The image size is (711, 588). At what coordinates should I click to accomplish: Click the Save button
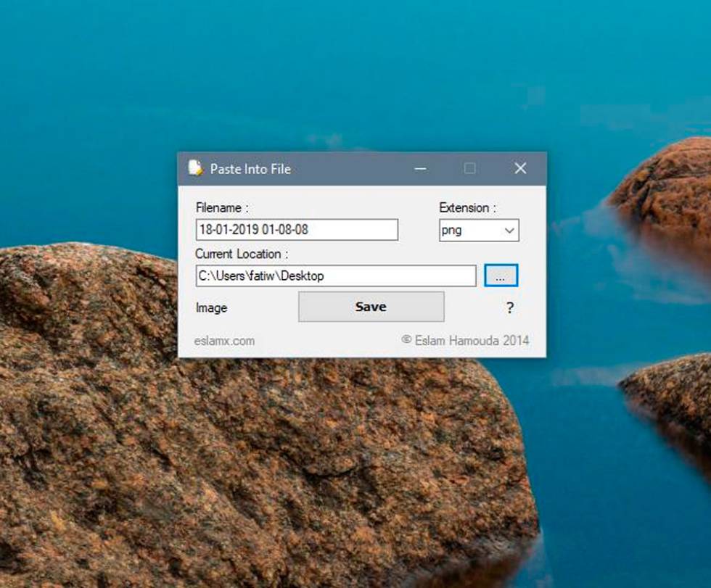[371, 307]
